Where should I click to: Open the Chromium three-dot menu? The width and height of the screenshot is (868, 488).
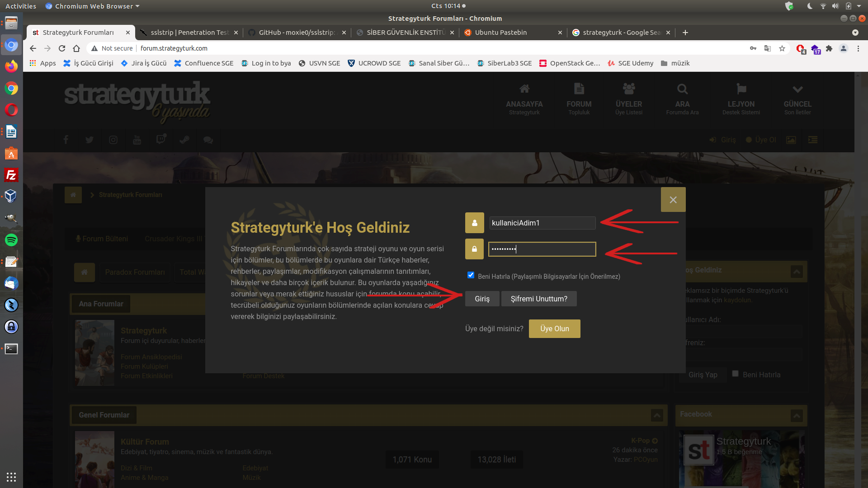(858, 48)
